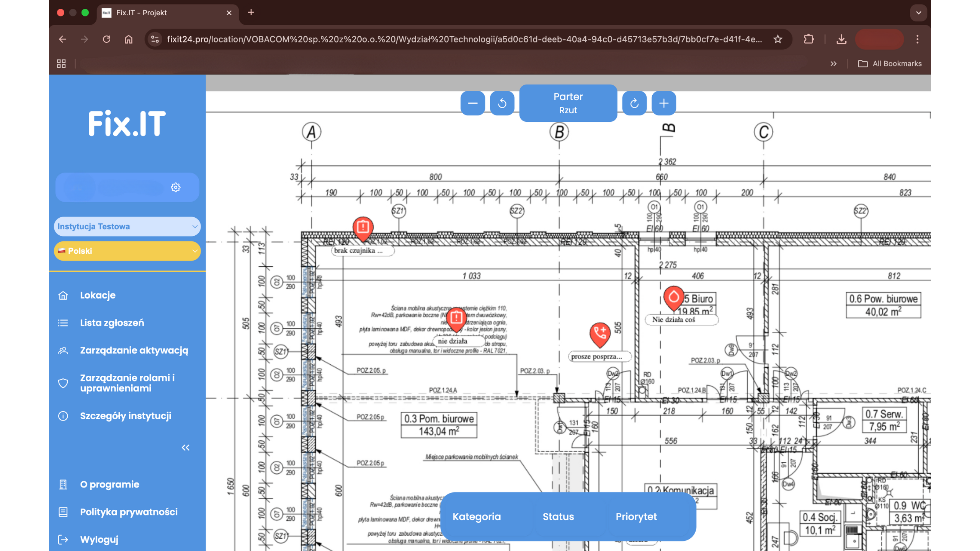
Task: Go back in the browser
Action: [62, 39]
